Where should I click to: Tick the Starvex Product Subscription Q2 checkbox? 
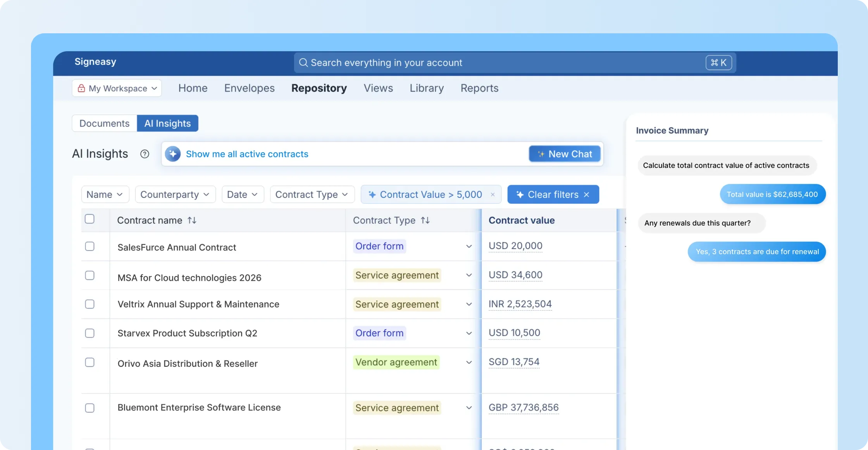(x=90, y=333)
